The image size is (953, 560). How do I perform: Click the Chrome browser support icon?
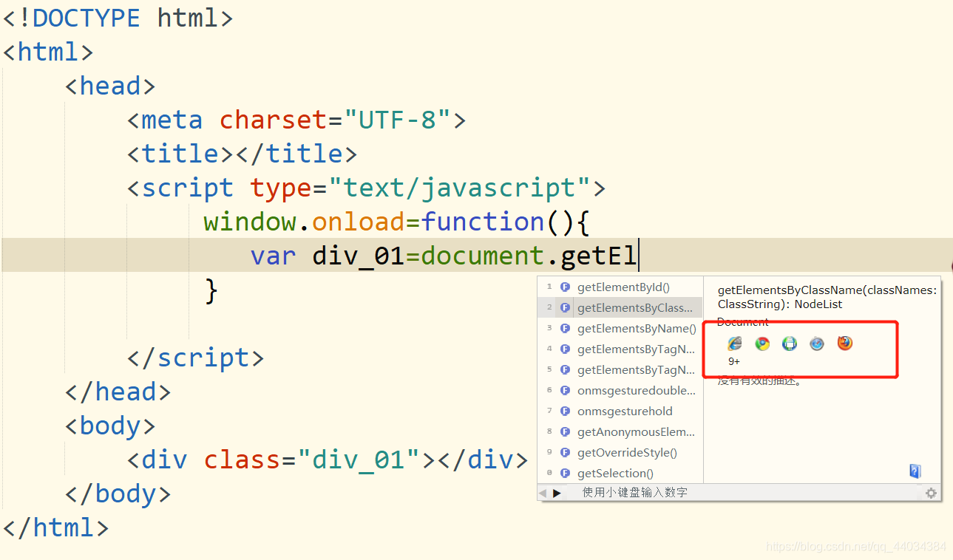point(762,343)
